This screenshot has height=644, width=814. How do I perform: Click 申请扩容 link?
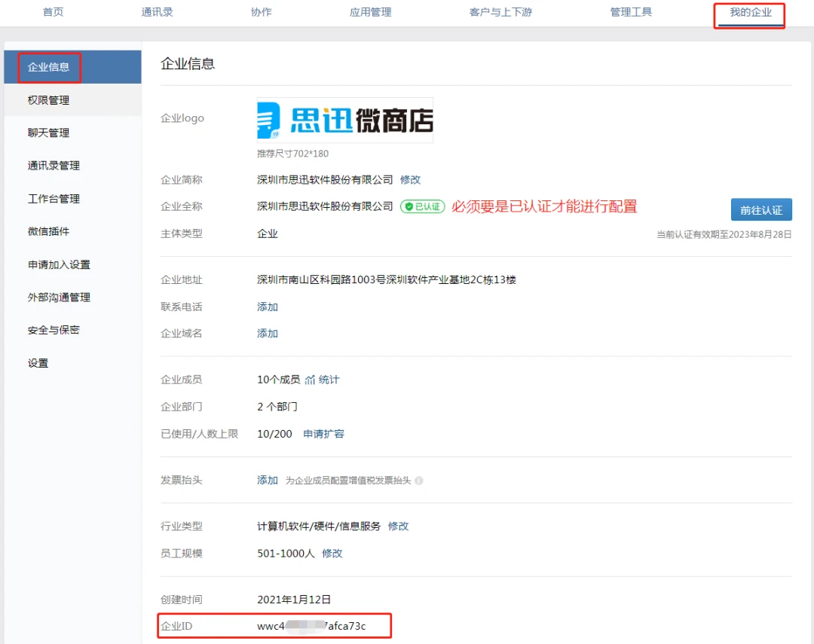point(323,434)
